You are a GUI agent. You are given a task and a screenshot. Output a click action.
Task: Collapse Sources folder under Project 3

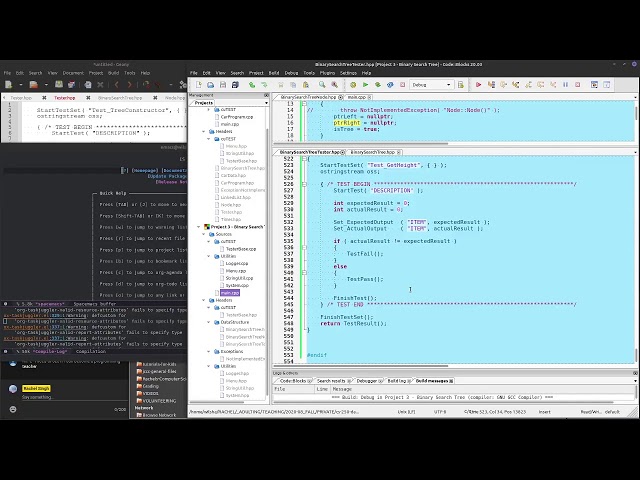[204, 234]
